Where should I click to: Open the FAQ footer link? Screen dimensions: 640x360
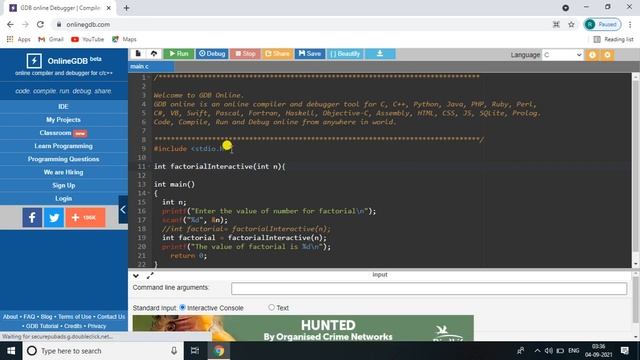29,317
